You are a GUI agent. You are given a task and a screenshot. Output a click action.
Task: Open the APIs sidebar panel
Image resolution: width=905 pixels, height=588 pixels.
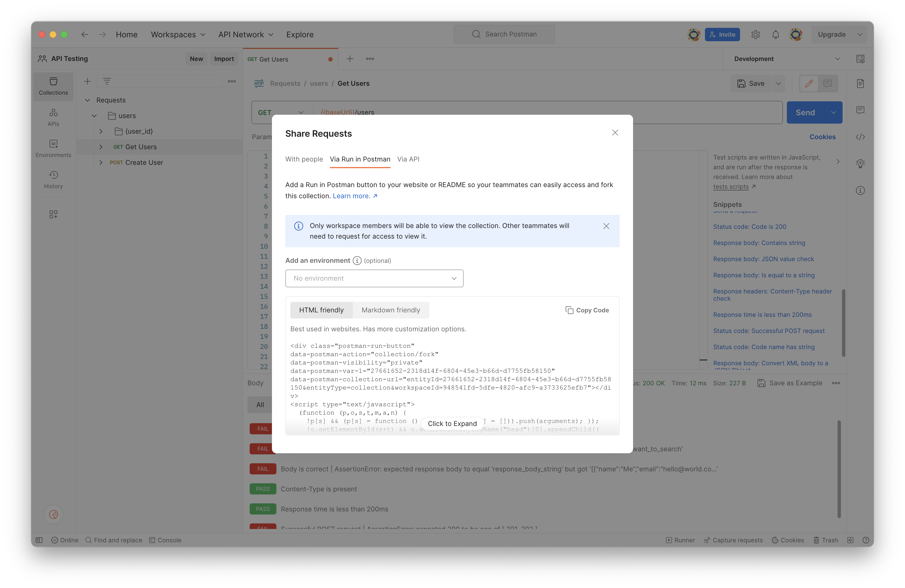(x=53, y=117)
